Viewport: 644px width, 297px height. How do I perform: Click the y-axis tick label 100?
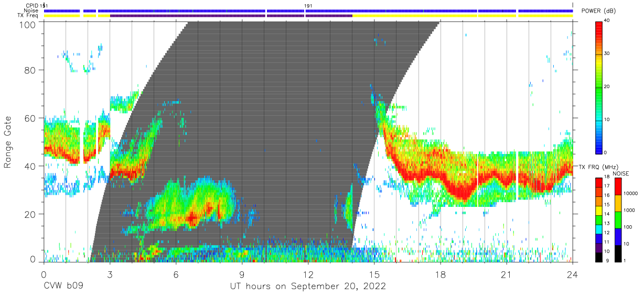(x=27, y=25)
